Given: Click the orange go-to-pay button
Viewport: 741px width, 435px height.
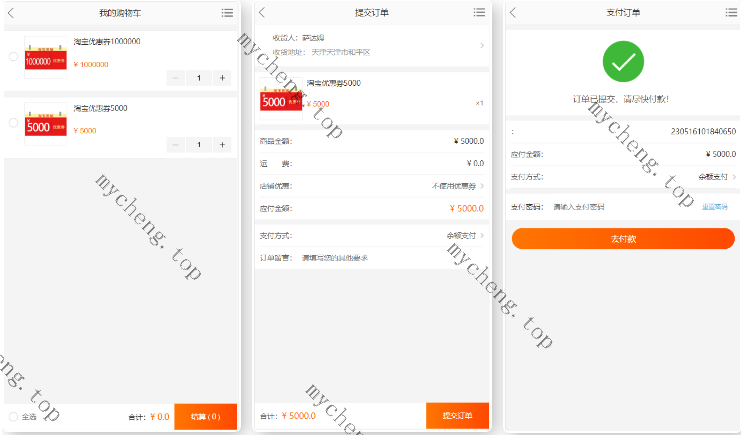Looking at the screenshot, I should tap(623, 238).
